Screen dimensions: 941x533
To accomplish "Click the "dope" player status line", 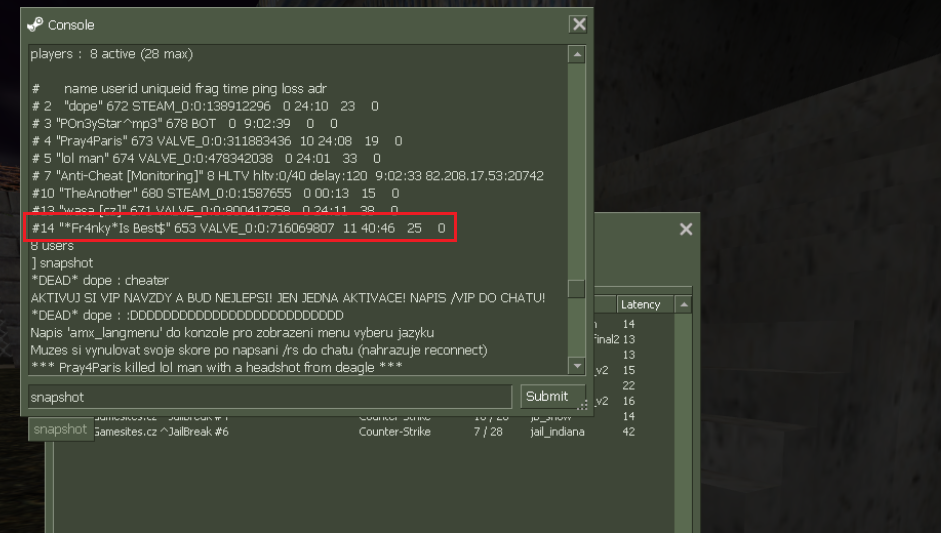I will click(x=205, y=106).
